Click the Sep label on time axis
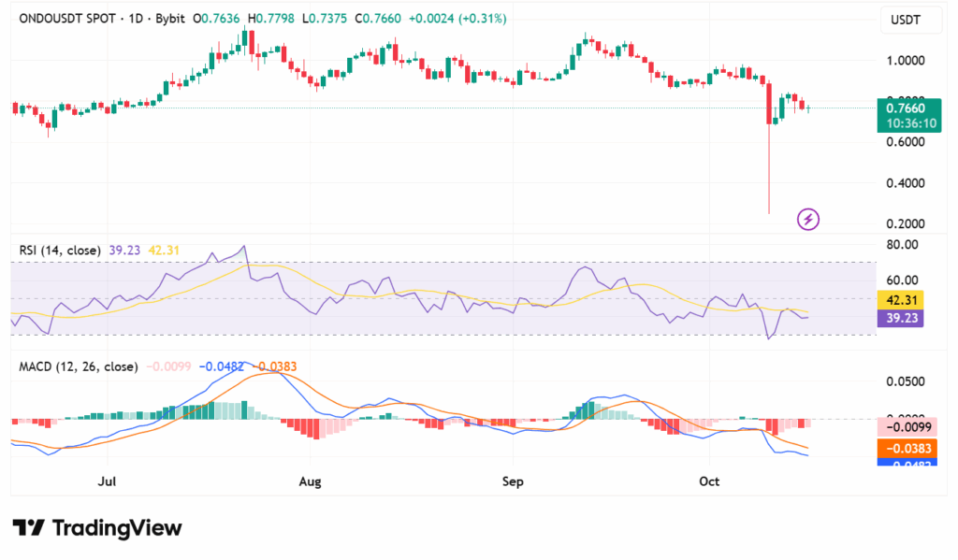 coord(512,481)
